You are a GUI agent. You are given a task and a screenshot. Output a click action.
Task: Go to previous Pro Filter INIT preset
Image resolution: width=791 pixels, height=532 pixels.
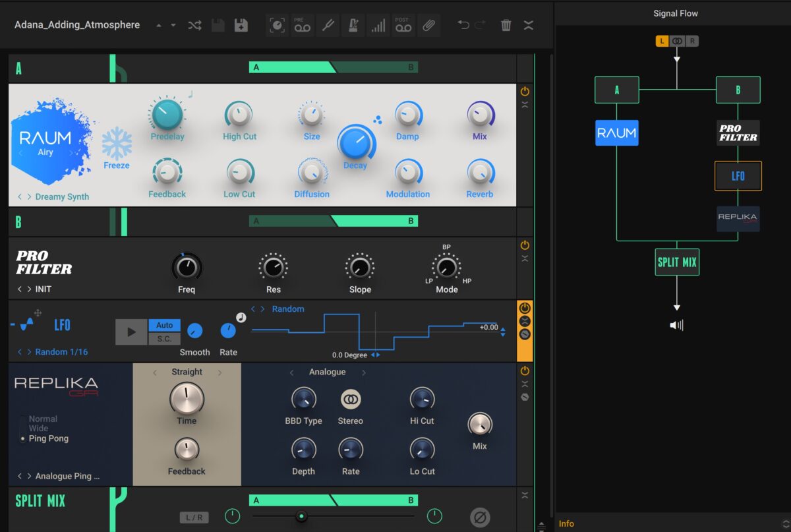coord(20,289)
